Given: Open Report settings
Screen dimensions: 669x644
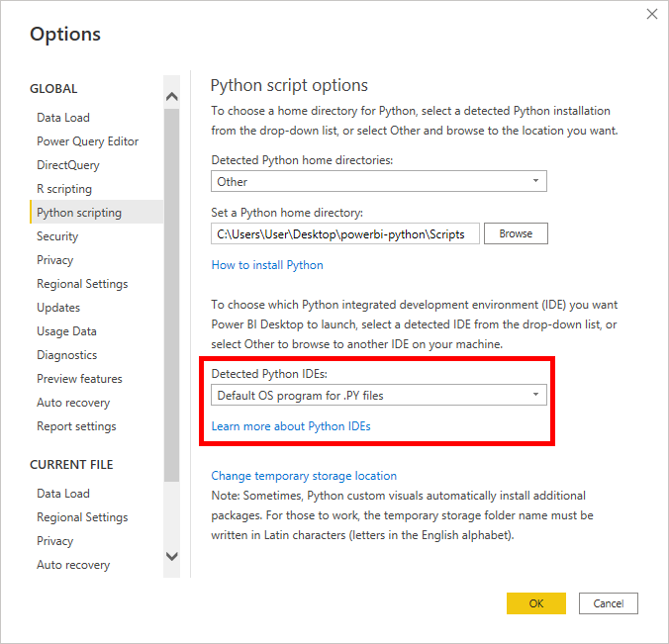Looking at the screenshot, I should click(76, 426).
